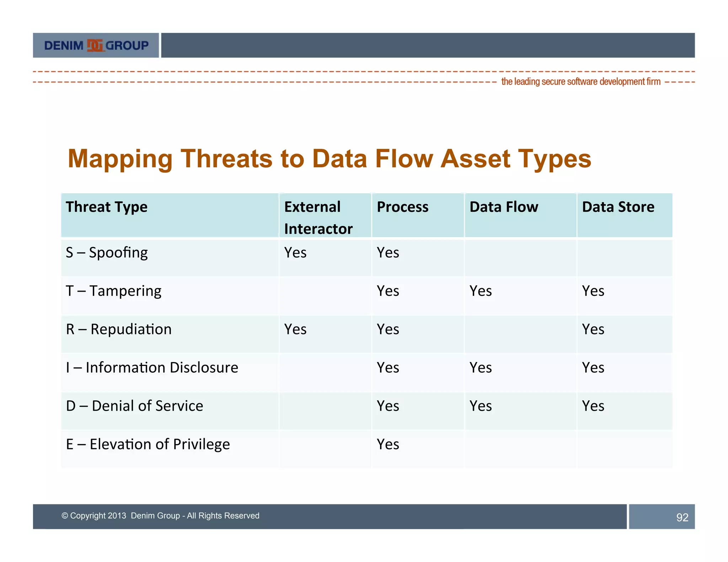Click the E – Elevation of Privilege label
The height and width of the screenshot is (562, 728).
coord(148,444)
